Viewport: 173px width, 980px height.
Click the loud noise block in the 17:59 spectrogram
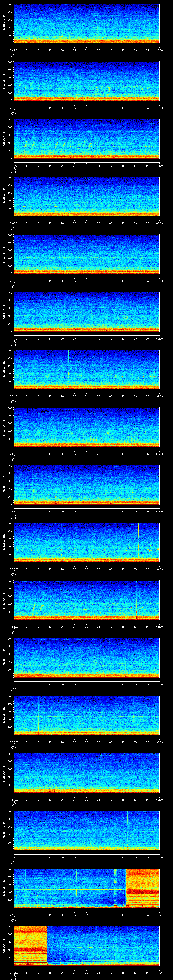pyautogui.click(x=143, y=888)
